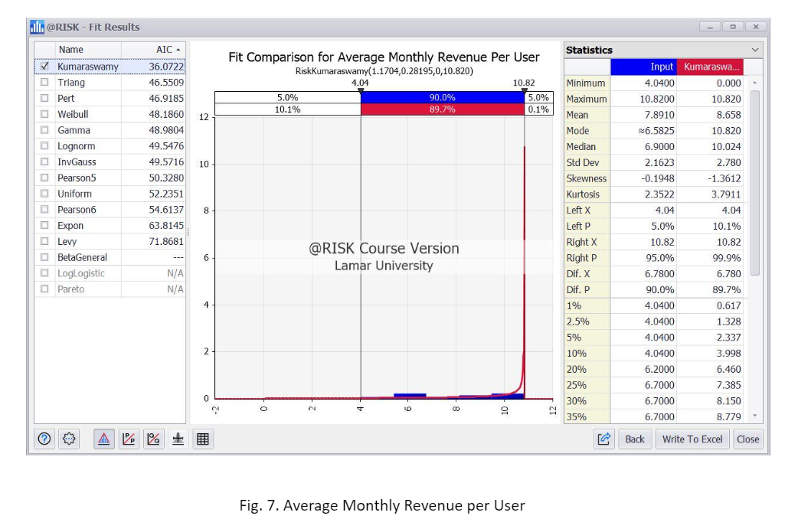Uncheck the Kumaraswamy fit checkbox
Image resolution: width=798 pixels, height=532 pixels.
tap(46, 67)
